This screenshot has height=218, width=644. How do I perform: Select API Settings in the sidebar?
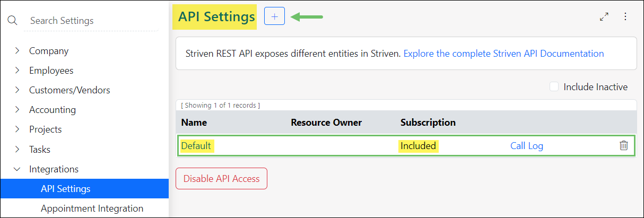pyautogui.click(x=84, y=189)
